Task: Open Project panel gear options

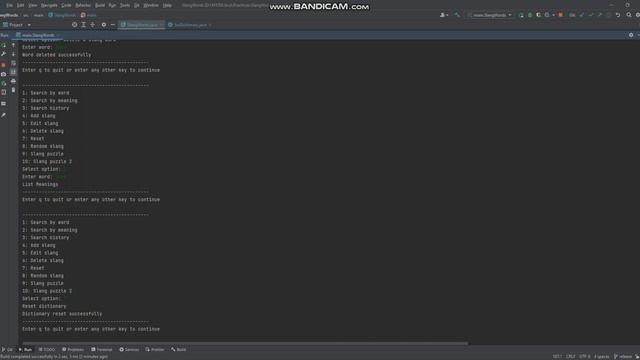Action: click(104, 25)
